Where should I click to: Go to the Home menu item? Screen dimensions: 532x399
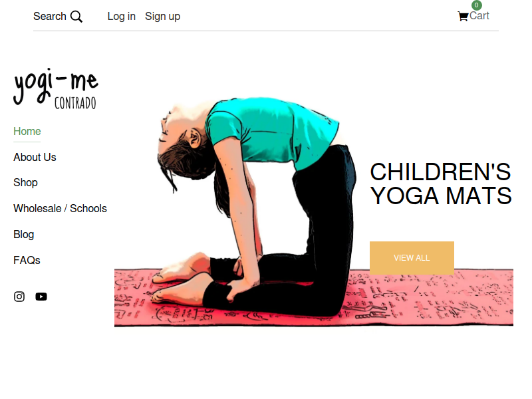(27, 131)
